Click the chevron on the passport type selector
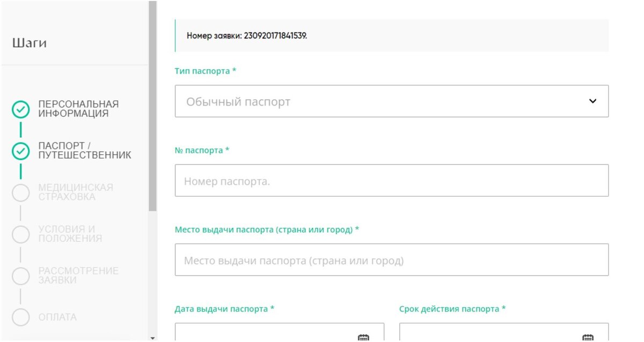 click(x=592, y=101)
